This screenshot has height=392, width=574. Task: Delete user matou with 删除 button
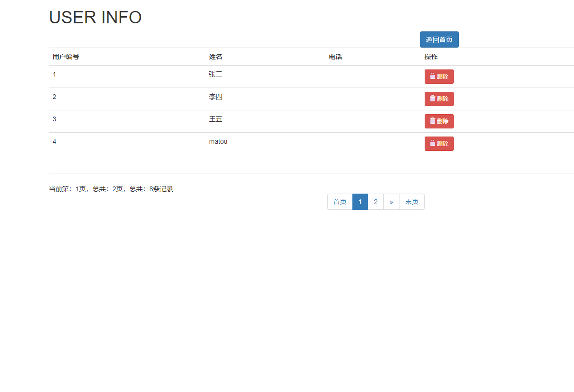[439, 144]
